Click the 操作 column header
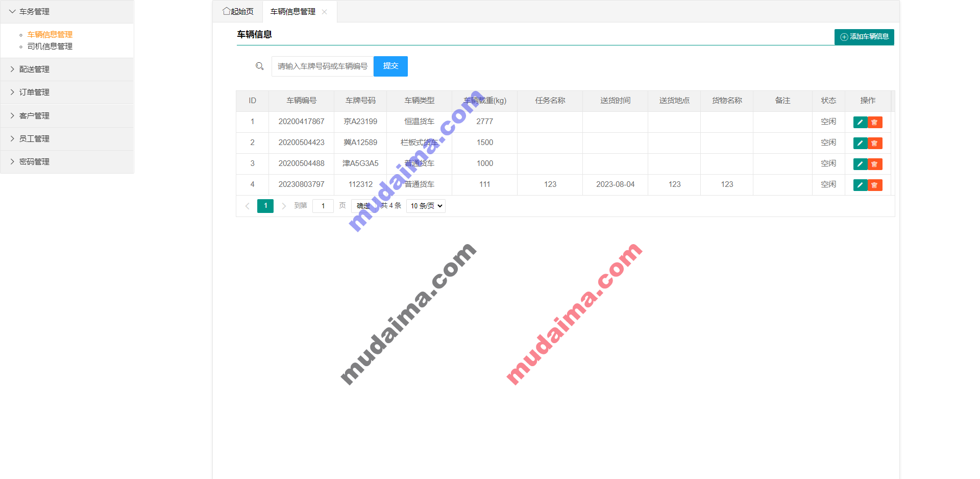This screenshot has height=479, width=980. coord(868,101)
